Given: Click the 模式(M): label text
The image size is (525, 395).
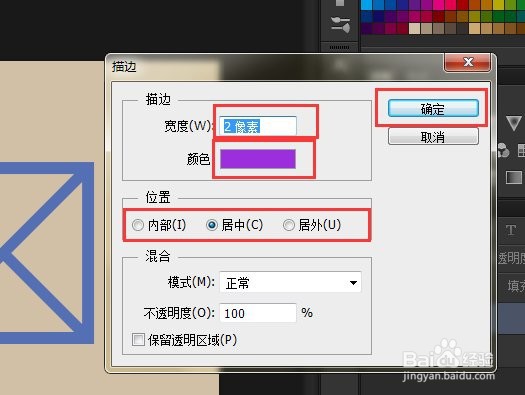Looking at the screenshot, I should [191, 282].
